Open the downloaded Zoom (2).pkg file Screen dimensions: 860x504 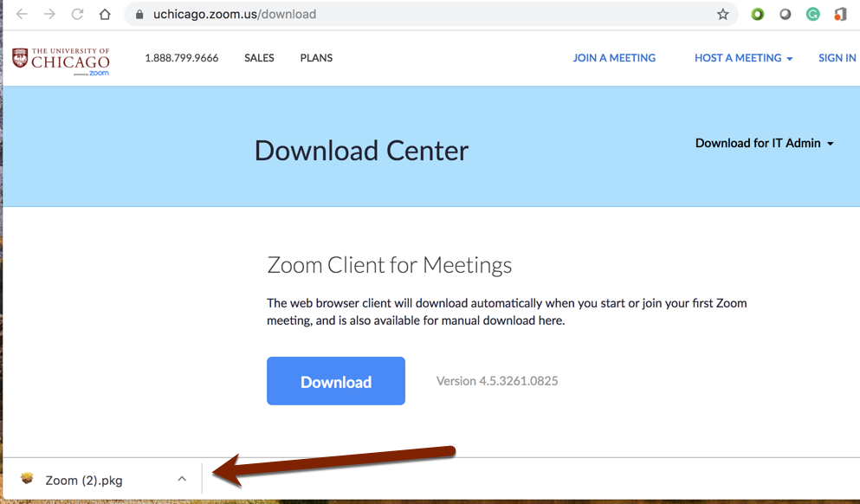tap(83, 481)
